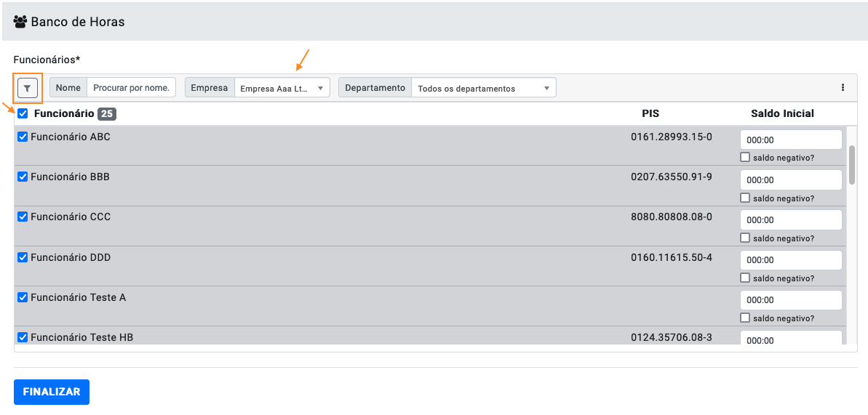The height and width of the screenshot is (415, 868).
Task: Uncheck Funcionário CCC checkbox
Action: [x=23, y=217]
